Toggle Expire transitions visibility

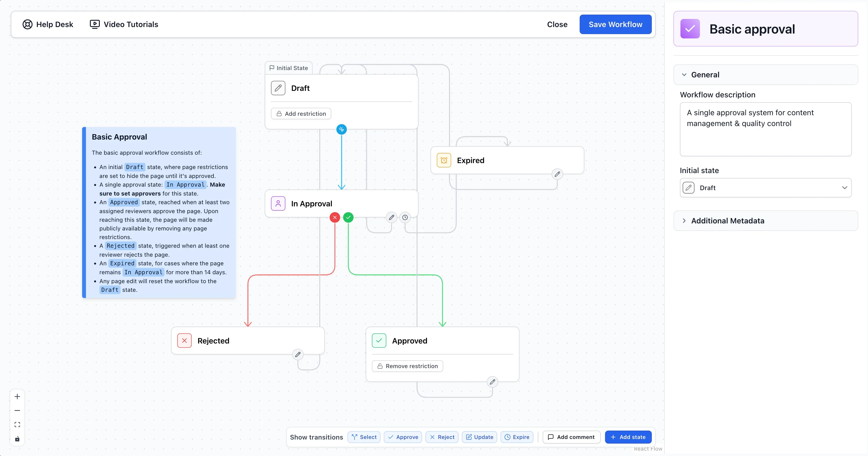516,437
